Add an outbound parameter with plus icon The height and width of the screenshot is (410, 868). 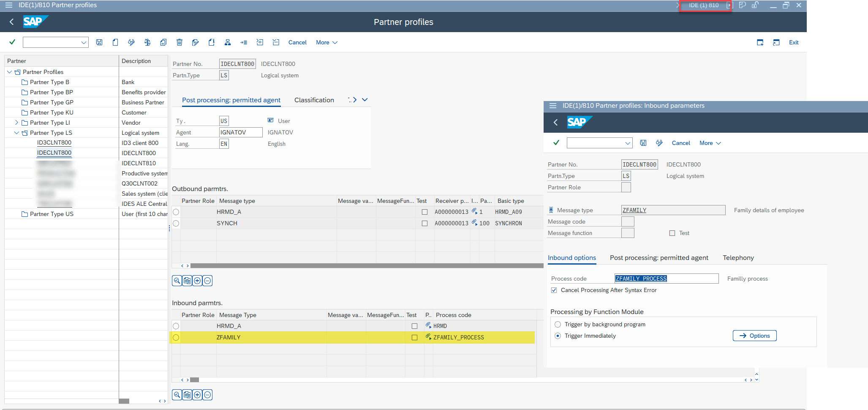[197, 281]
